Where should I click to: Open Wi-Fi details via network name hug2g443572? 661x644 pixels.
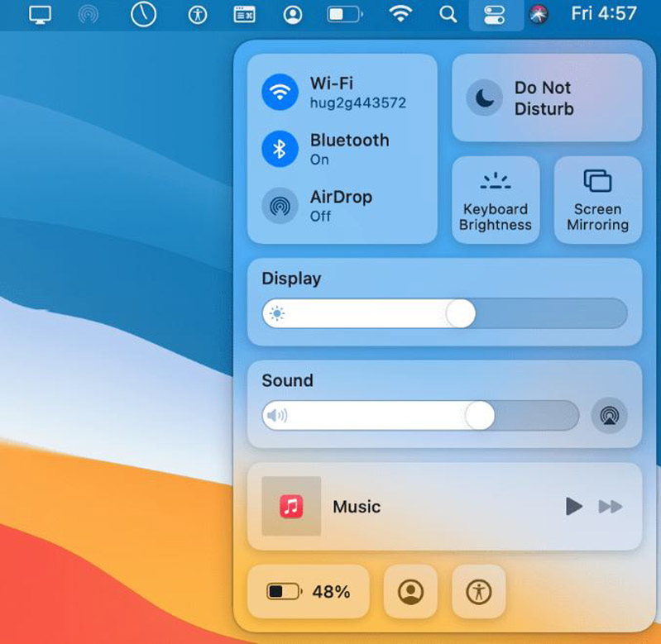358,103
